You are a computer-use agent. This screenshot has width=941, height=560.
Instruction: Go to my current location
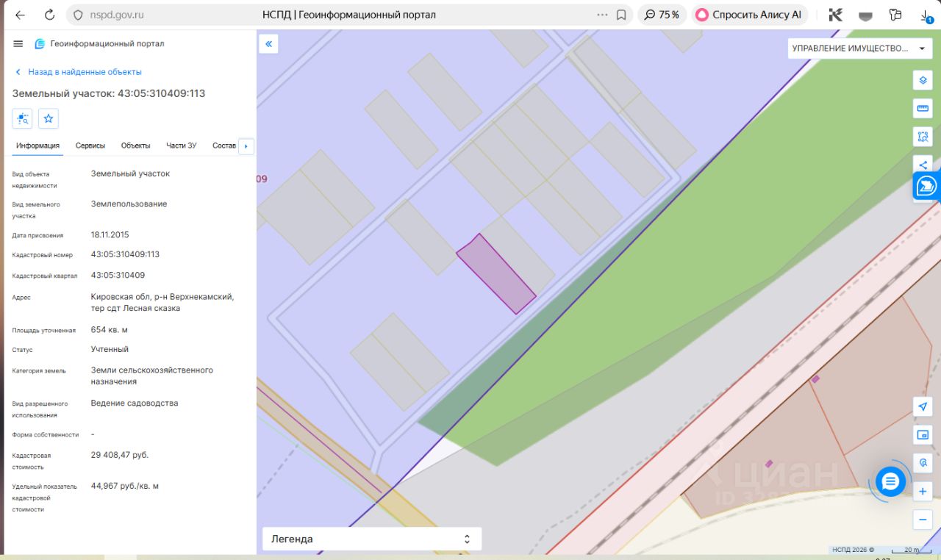[923, 406]
